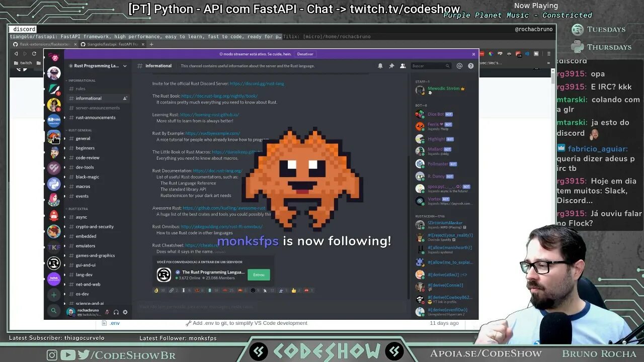Open the Python server icon in sidebar
The width and height of the screenshot is (644, 362).
54,184
